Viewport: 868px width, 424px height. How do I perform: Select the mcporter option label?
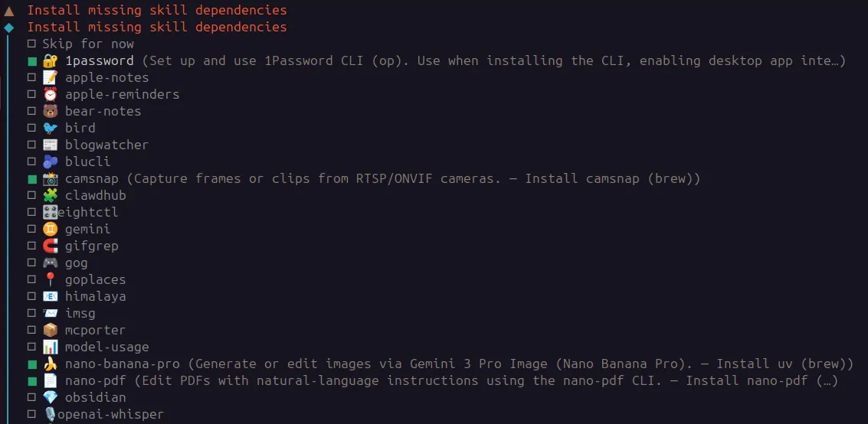[95, 330]
